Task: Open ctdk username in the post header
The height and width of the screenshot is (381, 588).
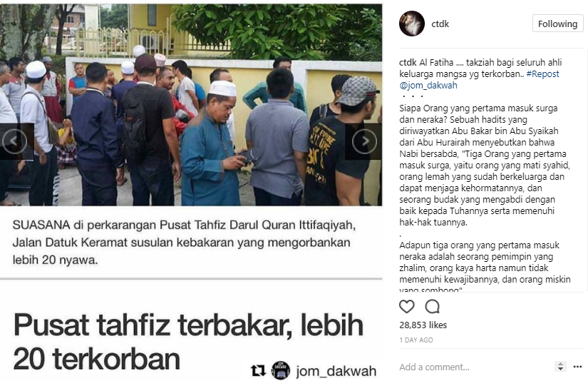Action: [x=440, y=24]
